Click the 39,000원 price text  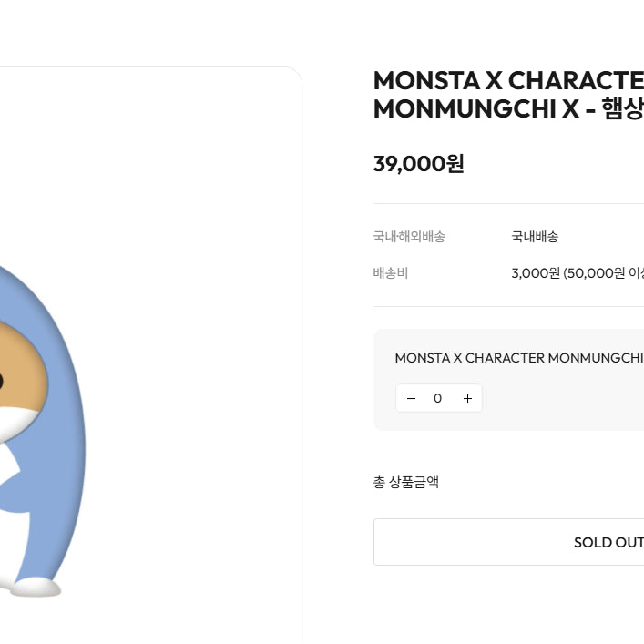pyautogui.click(x=418, y=164)
